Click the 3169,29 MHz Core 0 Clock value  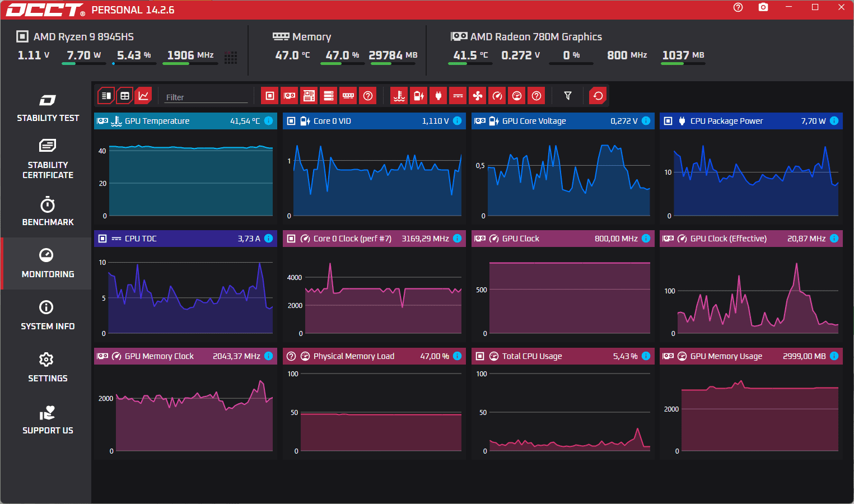coord(426,239)
